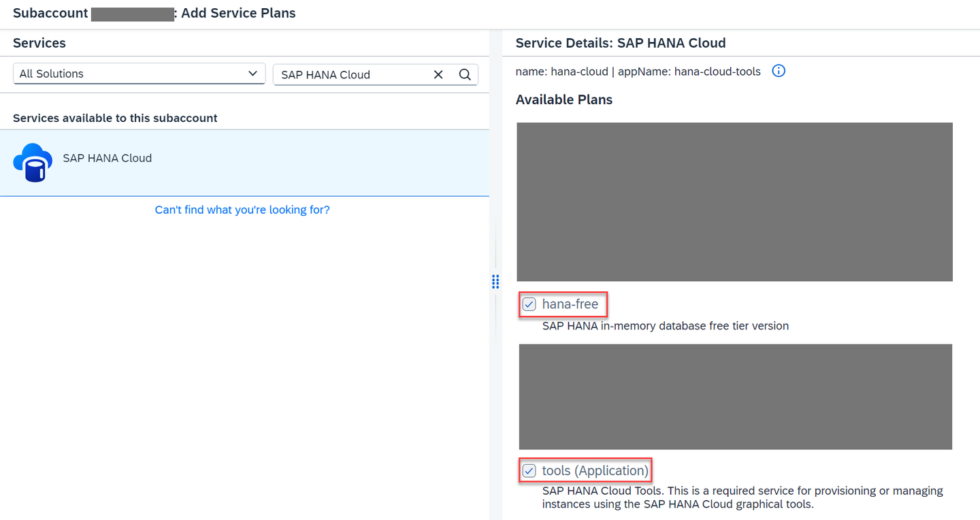Uncheck the hana-free plan checkbox
The image size is (980, 520).
coord(529,304)
